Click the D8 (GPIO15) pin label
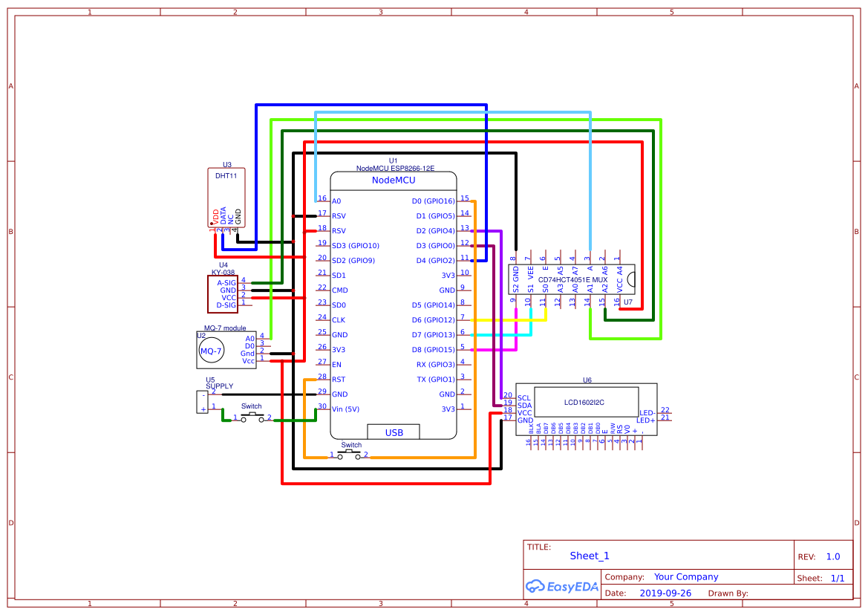The image size is (868, 615). (x=434, y=350)
